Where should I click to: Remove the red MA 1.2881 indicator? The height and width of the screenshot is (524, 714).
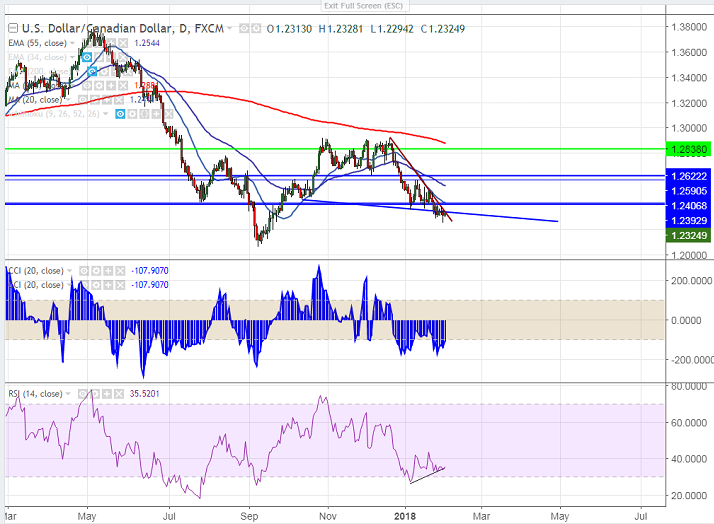click(x=123, y=86)
